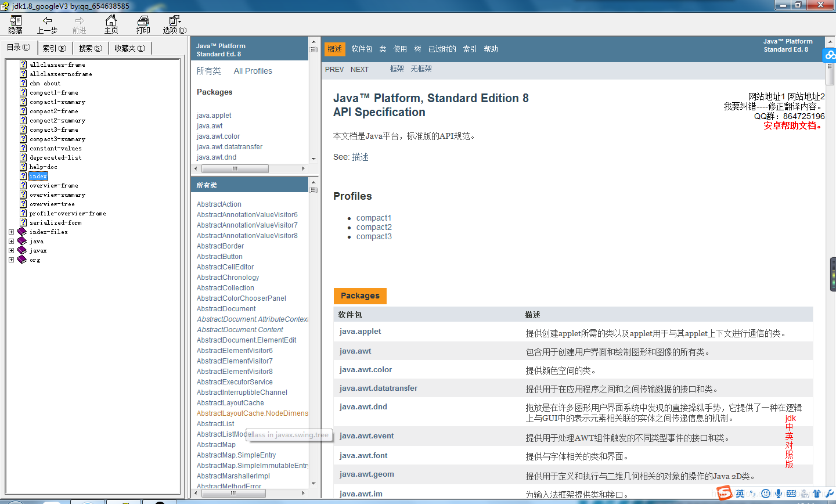Activate Sogou voice input microphone icon
The image size is (836, 504).
[x=779, y=494]
